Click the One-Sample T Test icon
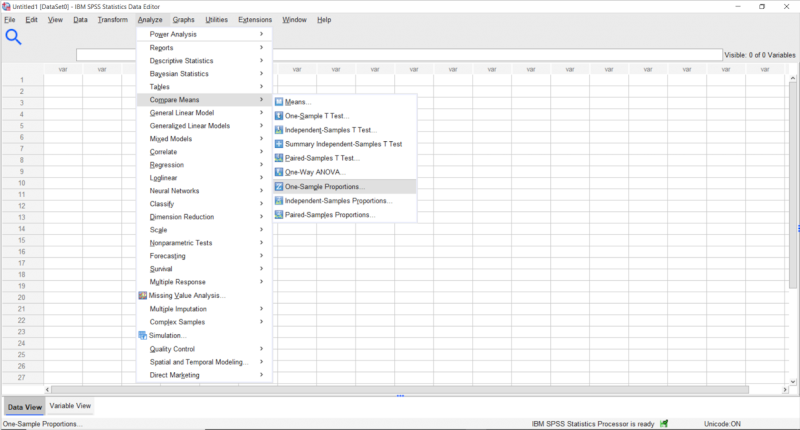The height and width of the screenshot is (430, 800). click(279, 116)
